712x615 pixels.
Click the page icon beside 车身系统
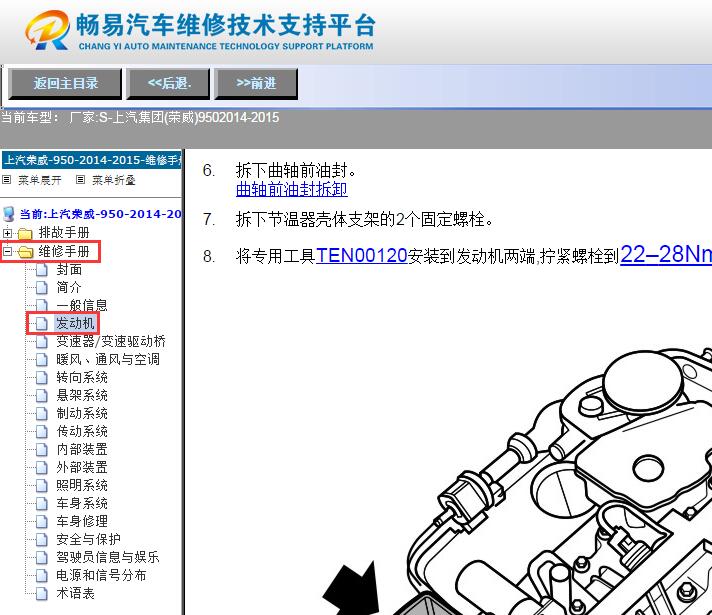(x=42, y=504)
